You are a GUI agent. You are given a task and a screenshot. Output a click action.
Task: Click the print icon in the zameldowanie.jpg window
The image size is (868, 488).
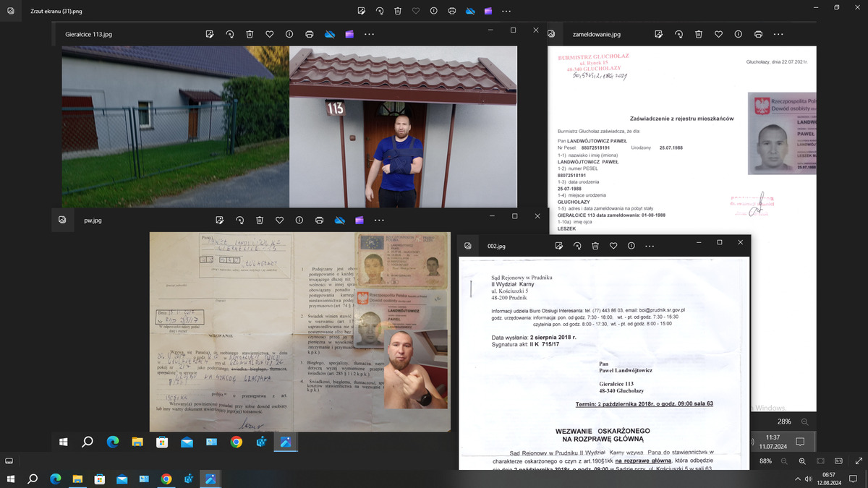[758, 34]
